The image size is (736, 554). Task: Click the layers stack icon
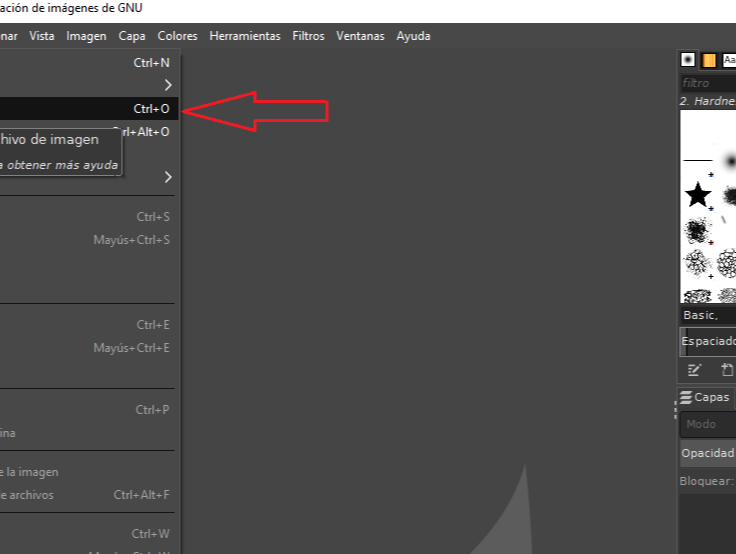686,397
